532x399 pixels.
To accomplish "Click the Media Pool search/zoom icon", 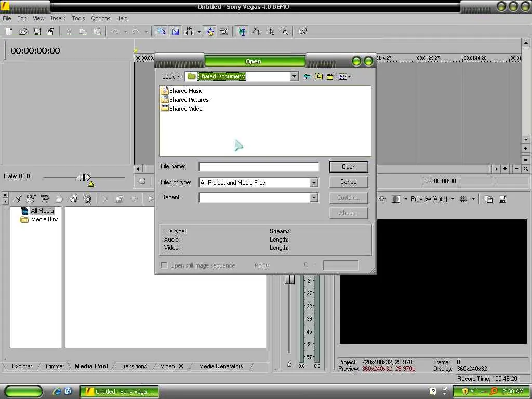I will pyautogui.click(x=87, y=199).
